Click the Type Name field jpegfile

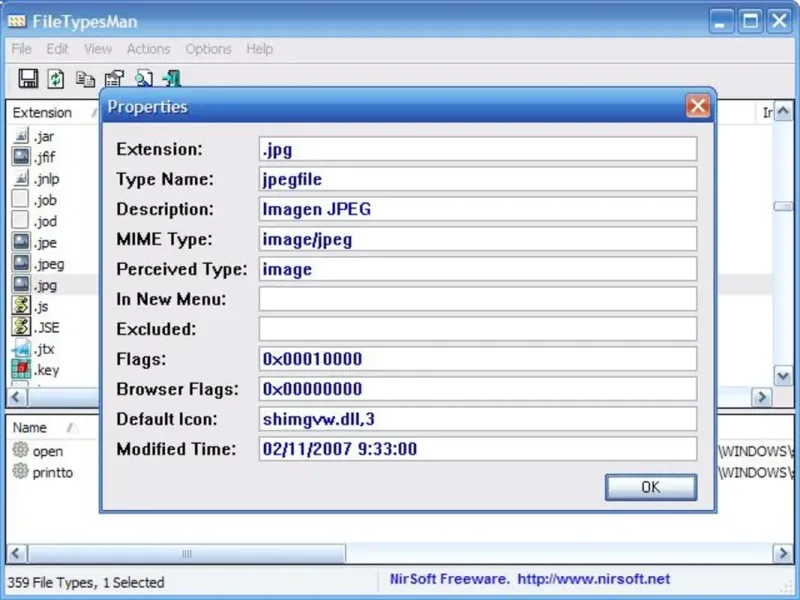tap(478, 179)
